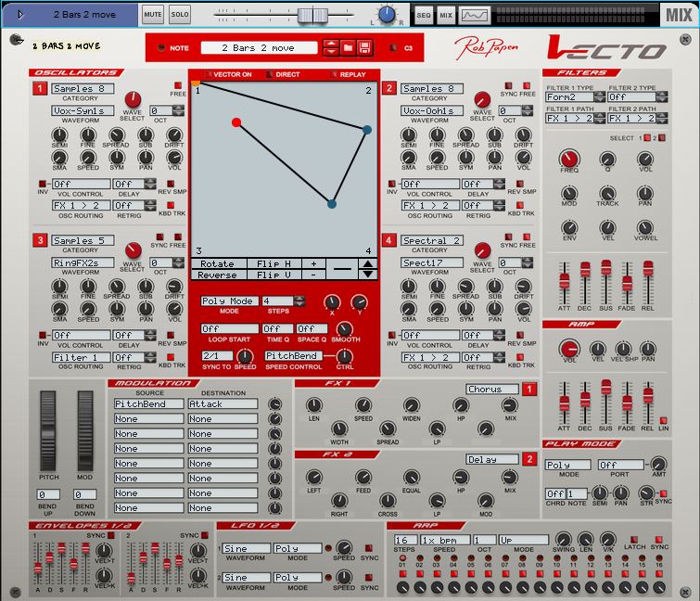Click the red AMP VOL knob
Screen dimensions: 700x601
569,349
